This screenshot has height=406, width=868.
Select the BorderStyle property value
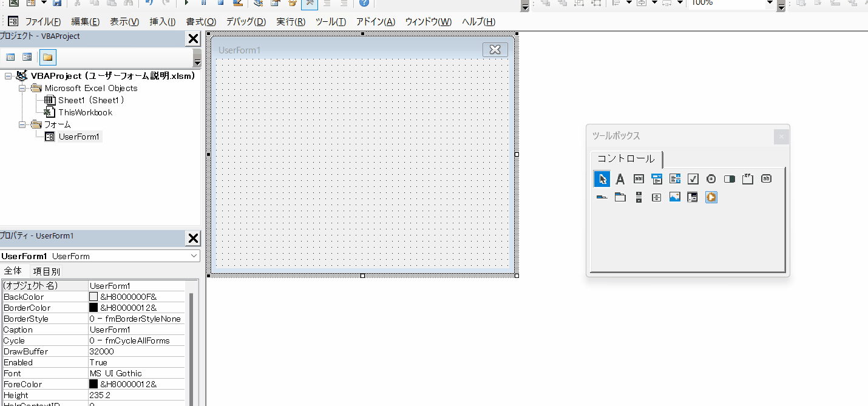click(x=136, y=319)
